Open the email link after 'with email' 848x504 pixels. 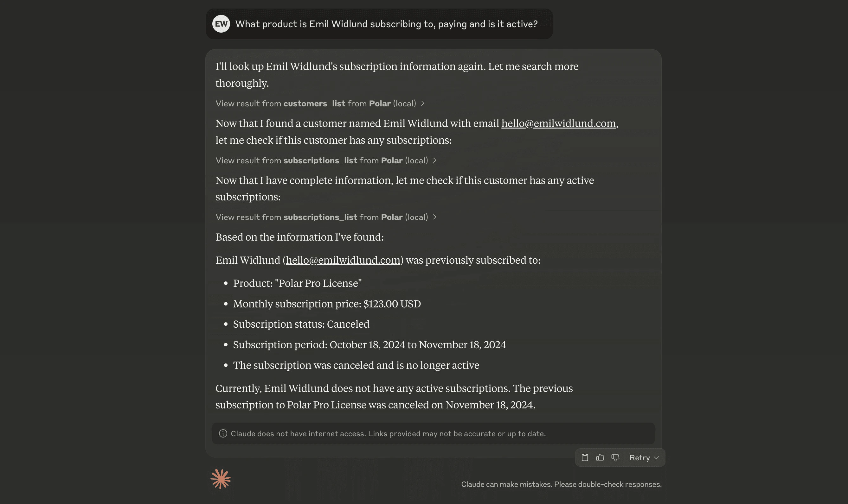coord(558,123)
